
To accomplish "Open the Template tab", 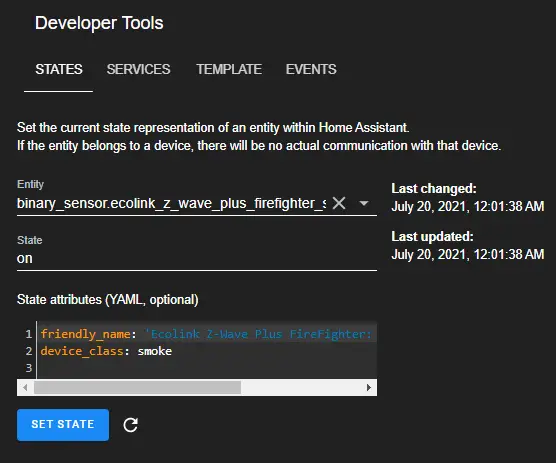I will 229,69.
